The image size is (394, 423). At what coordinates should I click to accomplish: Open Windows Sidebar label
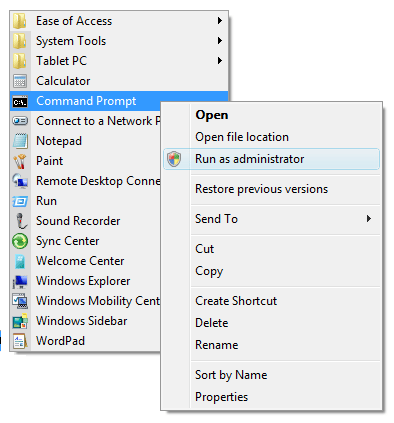click(x=82, y=321)
